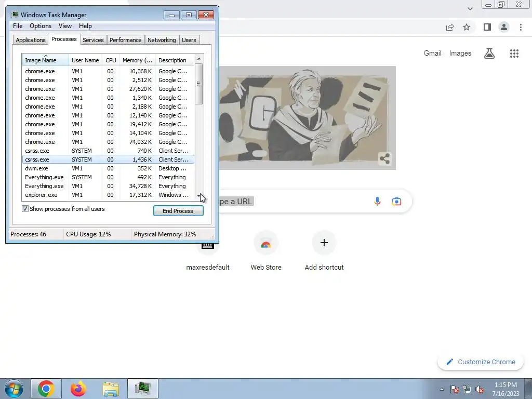532x399 pixels.
Task: Open the Images link
Action: pyautogui.click(x=460, y=54)
